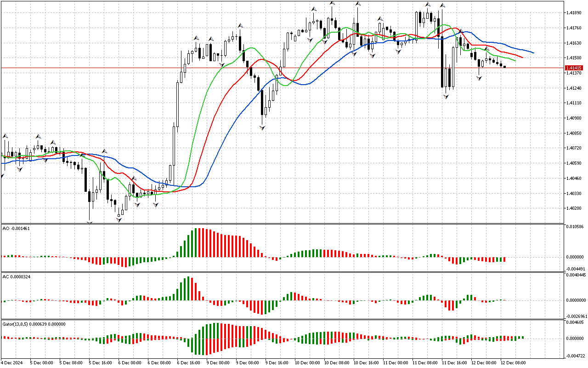Click the 1.41760 price axis label
The image size is (588, 368).
575,28
